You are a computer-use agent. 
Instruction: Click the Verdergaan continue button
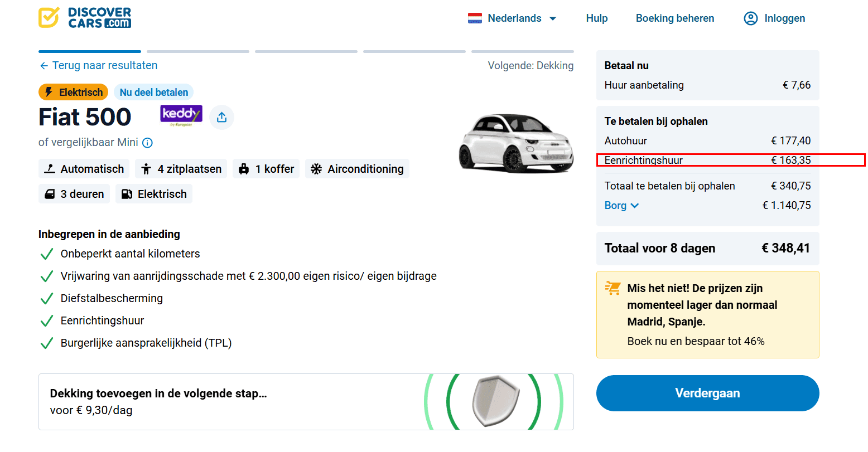click(x=707, y=393)
